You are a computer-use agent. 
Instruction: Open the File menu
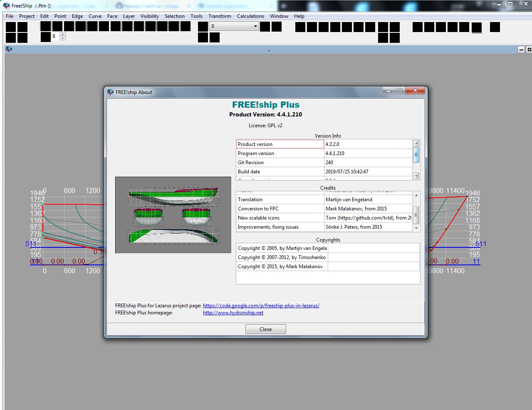click(10, 16)
